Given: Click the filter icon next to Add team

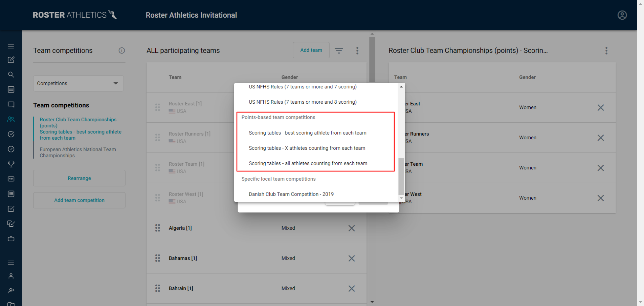Looking at the screenshot, I should pyautogui.click(x=339, y=50).
